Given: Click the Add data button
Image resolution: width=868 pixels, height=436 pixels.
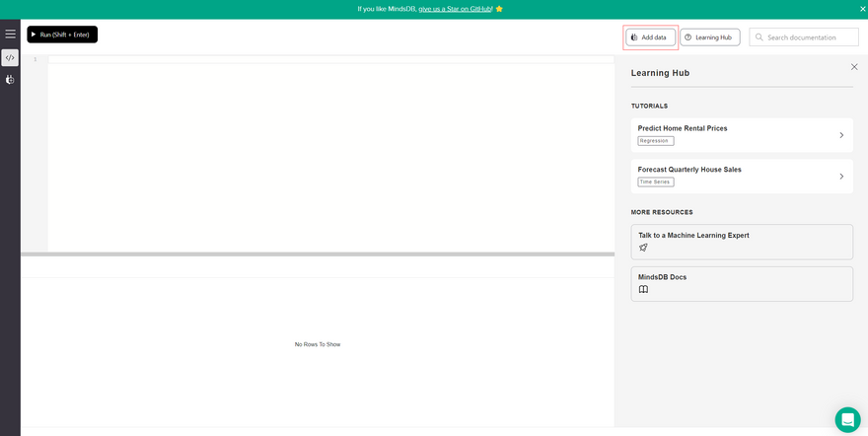Looking at the screenshot, I should click(x=650, y=37).
